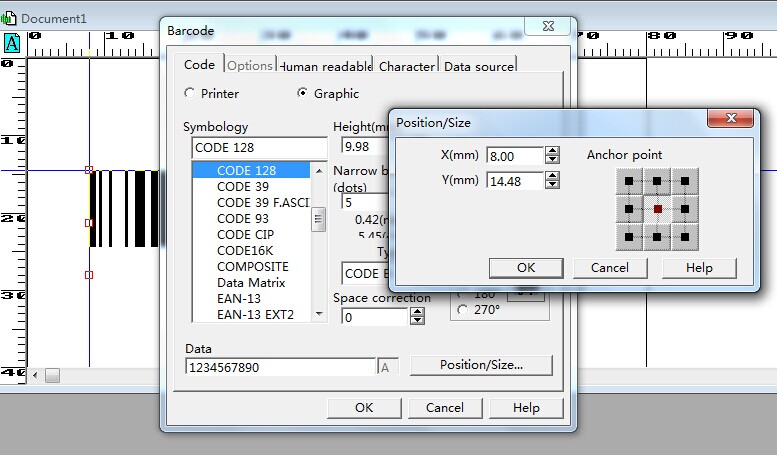Select the top-center anchor point
The image size is (777, 455).
point(657,181)
